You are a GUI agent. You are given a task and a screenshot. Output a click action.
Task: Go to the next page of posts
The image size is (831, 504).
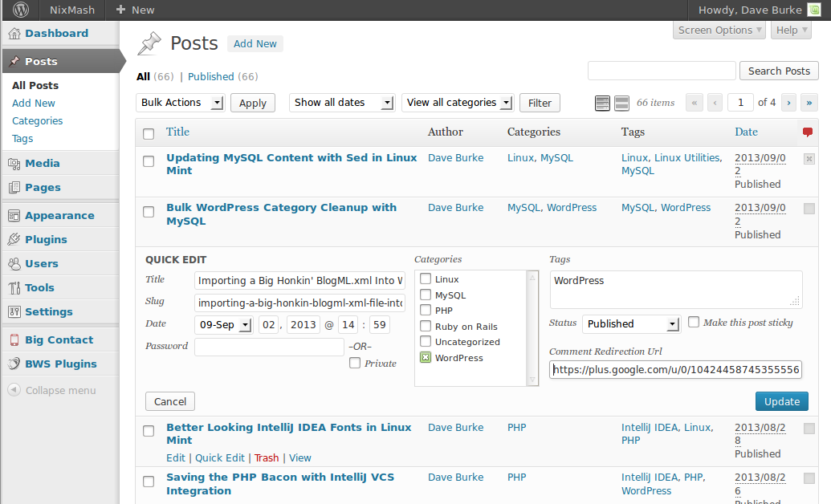[x=788, y=103]
